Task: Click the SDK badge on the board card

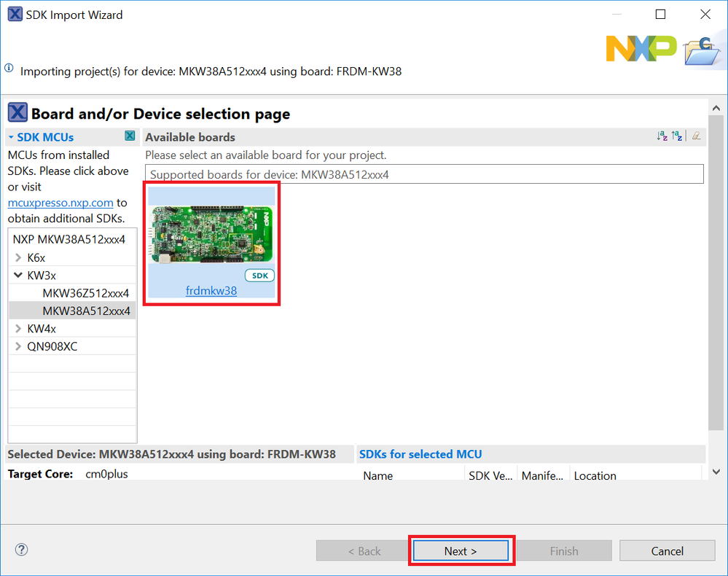Action: coord(259,276)
